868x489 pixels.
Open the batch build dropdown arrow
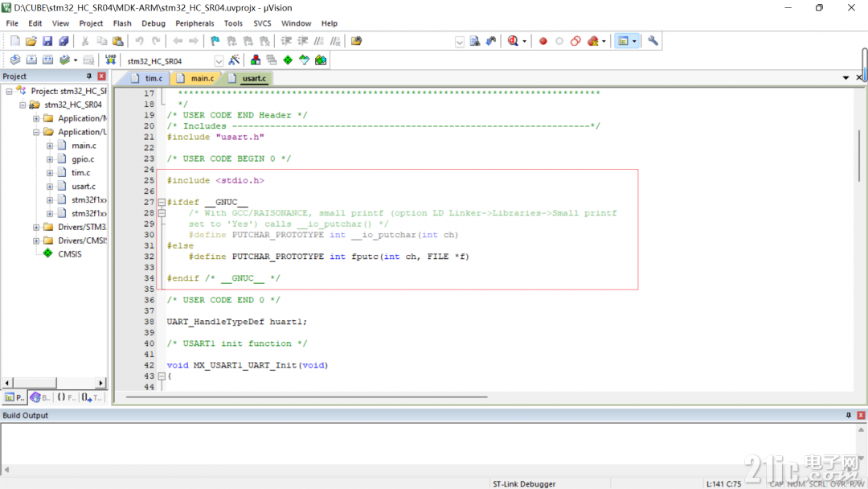(x=76, y=60)
